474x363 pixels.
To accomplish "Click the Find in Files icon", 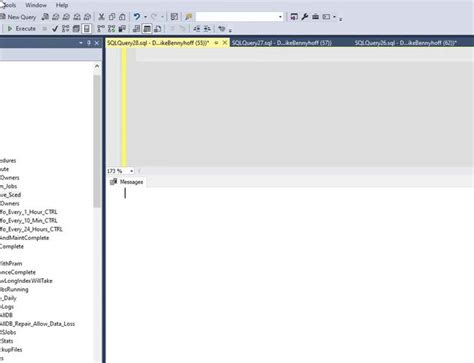I will (189, 17).
